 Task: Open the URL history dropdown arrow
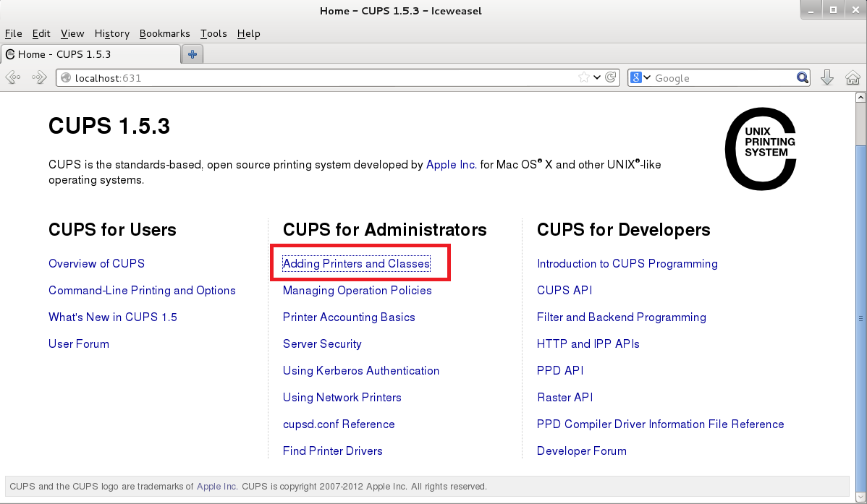click(597, 77)
